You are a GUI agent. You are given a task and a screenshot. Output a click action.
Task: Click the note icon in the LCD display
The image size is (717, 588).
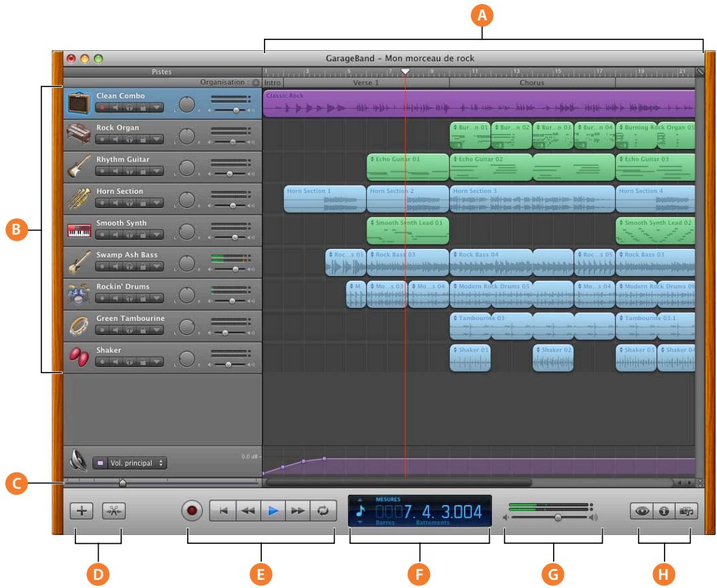(x=361, y=511)
